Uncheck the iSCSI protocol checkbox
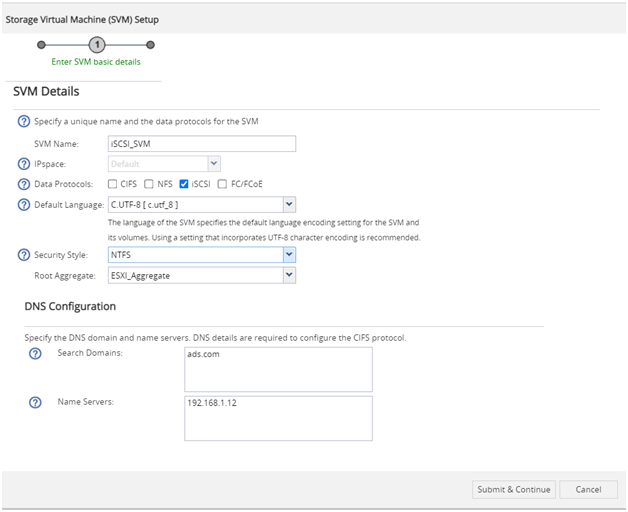This screenshot has width=628, height=512. [184, 184]
